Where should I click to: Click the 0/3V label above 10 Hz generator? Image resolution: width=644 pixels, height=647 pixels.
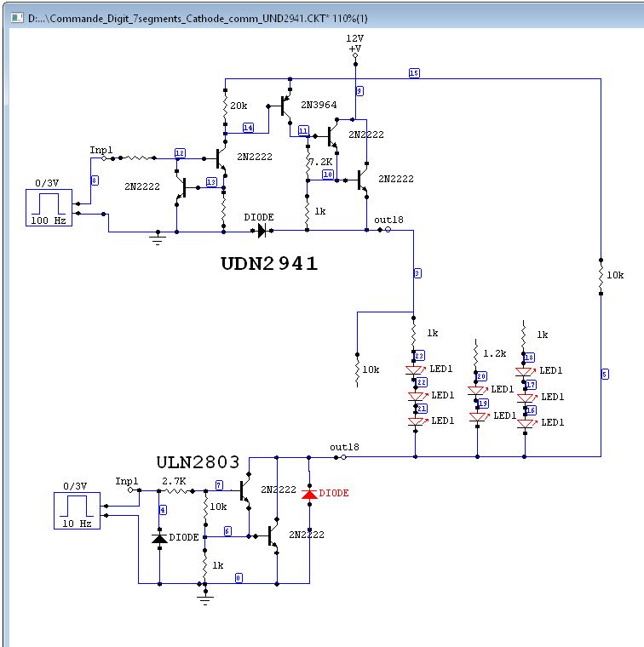coord(75,486)
